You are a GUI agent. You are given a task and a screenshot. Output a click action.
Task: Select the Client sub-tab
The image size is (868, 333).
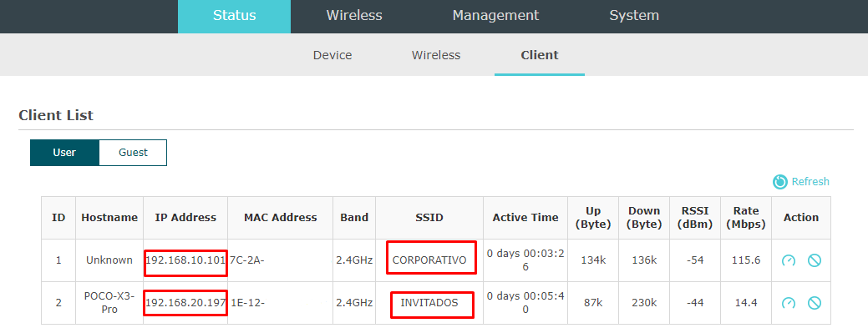point(539,55)
